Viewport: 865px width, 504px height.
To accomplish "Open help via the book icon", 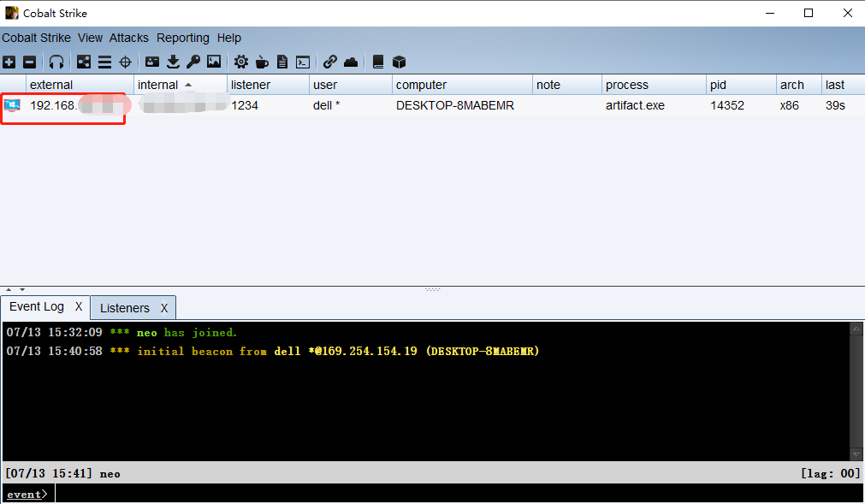I will (378, 62).
